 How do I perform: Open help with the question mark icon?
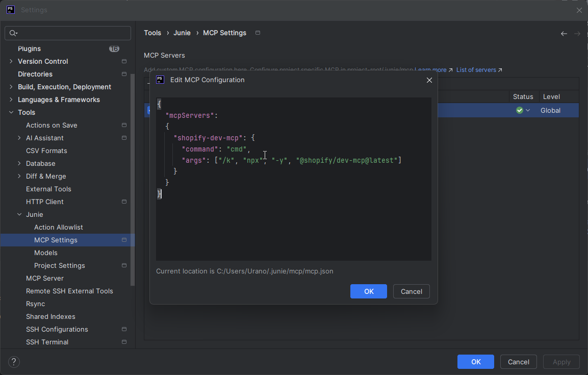14,362
